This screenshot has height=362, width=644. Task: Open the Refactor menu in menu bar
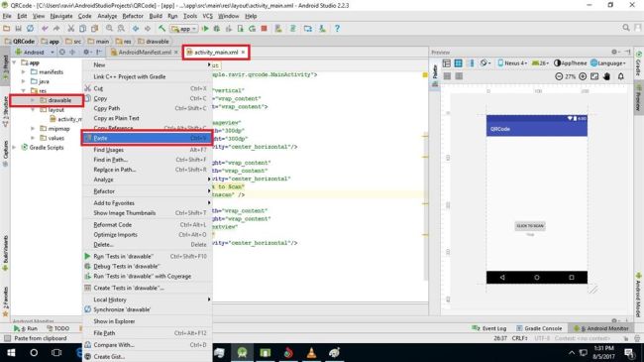coord(133,16)
